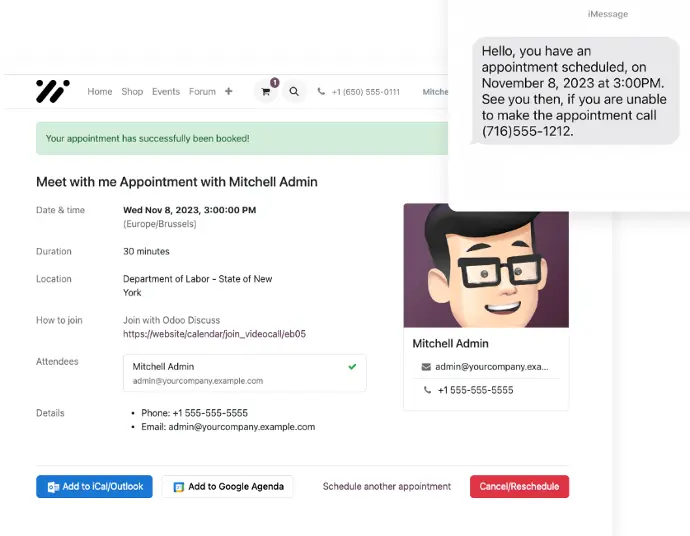Click the phone icon in Mitchell's card

click(x=427, y=390)
